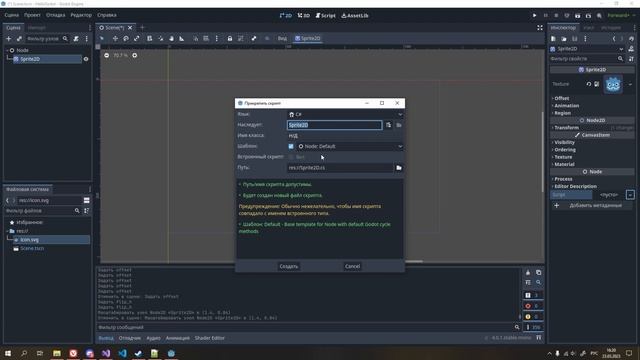
Task: Open the language dropdown showing C#
Action: click(x=345, y=114)
